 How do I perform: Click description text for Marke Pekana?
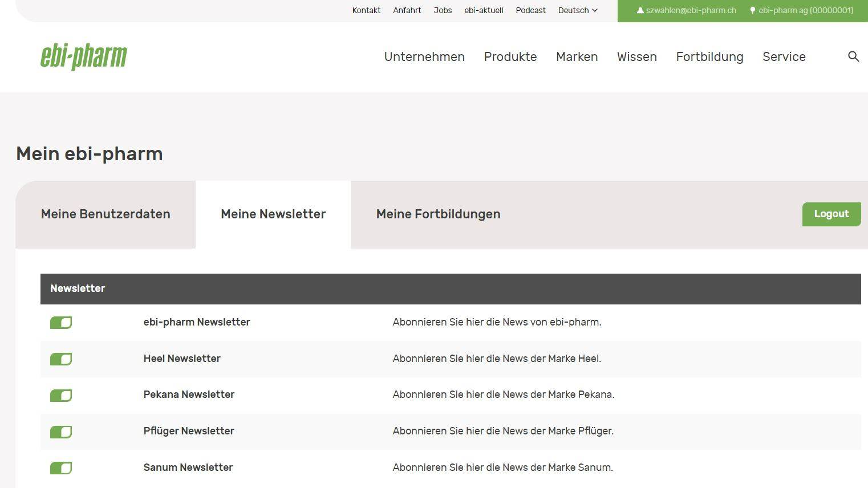(504, 395)
